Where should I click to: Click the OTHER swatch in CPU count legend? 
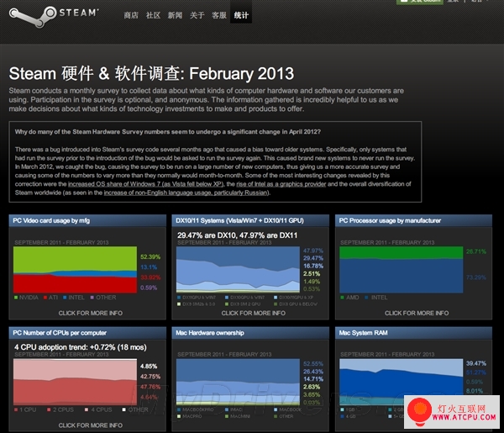(124, 409)
